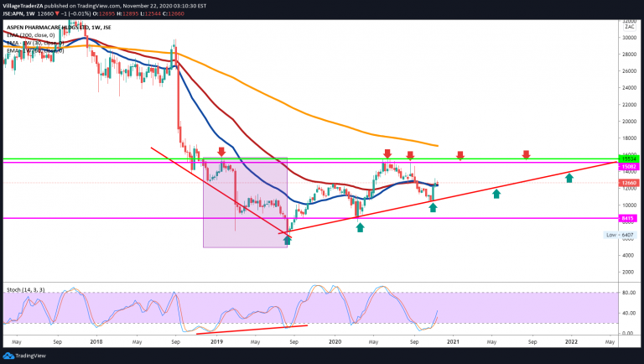
Task: Click the leftmost green up arrow marker
Action: coord(288,241)
